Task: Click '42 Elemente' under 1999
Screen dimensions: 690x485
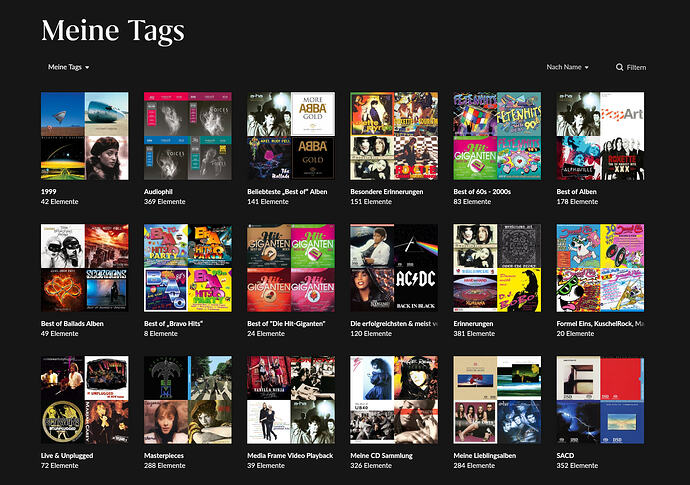Action: click(59, 202)
